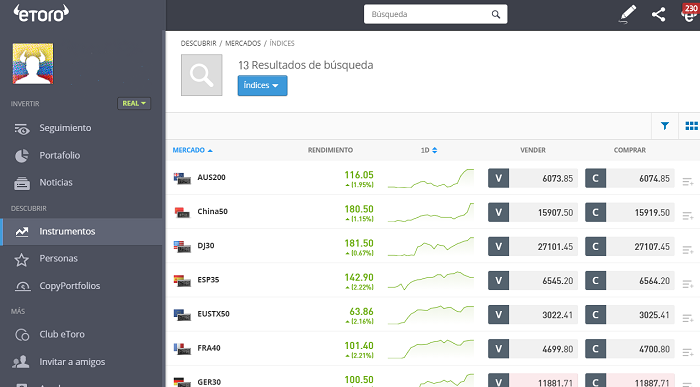Sell DJ30 at 27101.45

click(x=533, y=247)
